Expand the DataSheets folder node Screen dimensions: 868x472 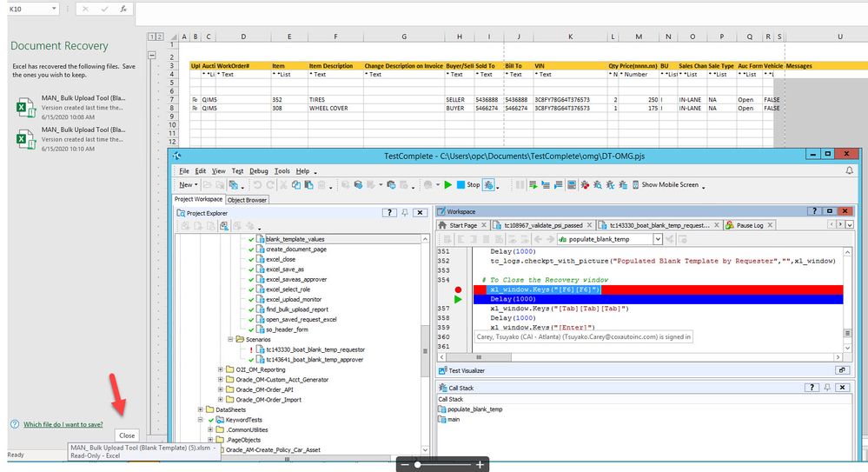[201, 409]
